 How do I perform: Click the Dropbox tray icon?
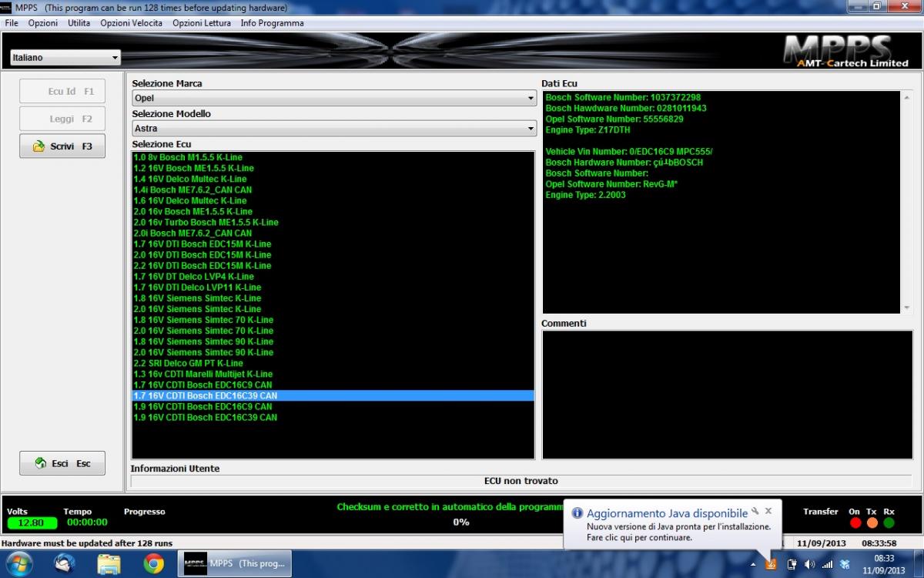pos(845,564)
